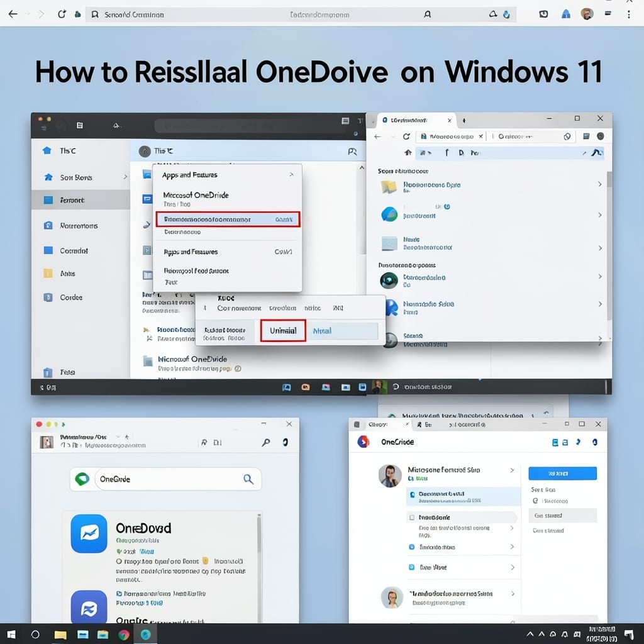Select 'Mircosof OneDrinde' in the popup

point(196,195)
